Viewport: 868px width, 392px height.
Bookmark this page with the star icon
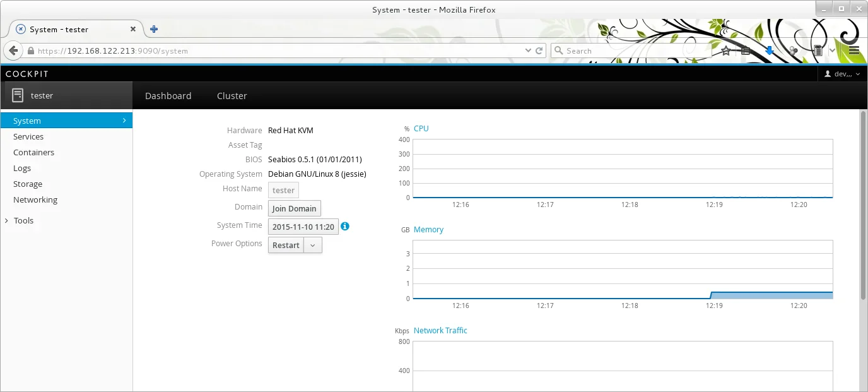(x=726, y=50)
